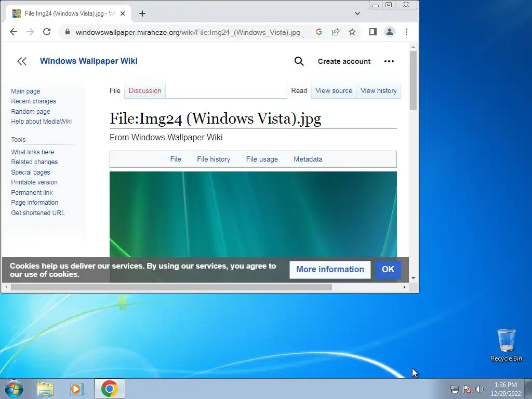Click the Google icon in the address bar

[318, 32]
